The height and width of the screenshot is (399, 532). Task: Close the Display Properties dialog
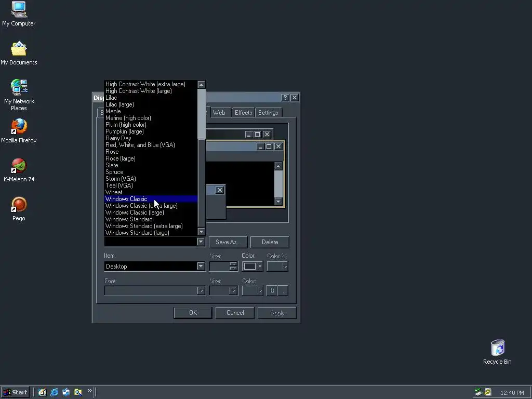click(x=295, y=98)
